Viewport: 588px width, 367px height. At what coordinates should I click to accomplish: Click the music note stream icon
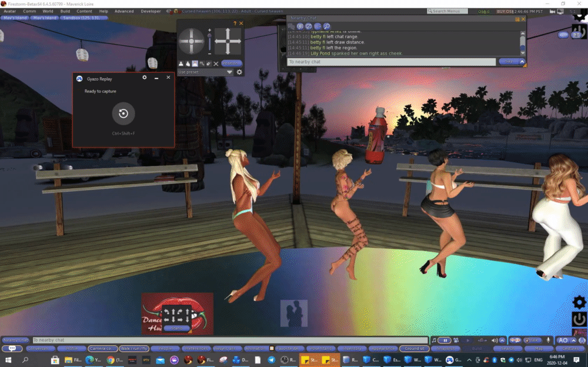click(433, 341)
